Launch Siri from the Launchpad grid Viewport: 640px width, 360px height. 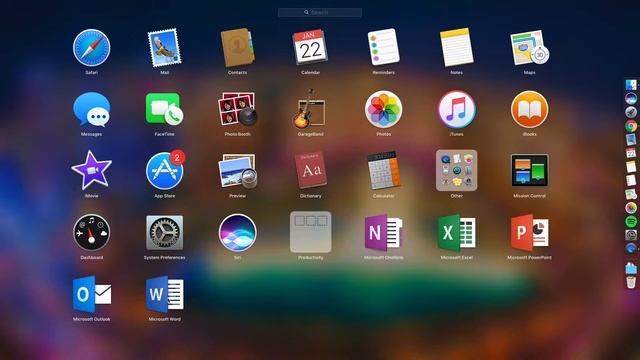(x=238, y=232)
